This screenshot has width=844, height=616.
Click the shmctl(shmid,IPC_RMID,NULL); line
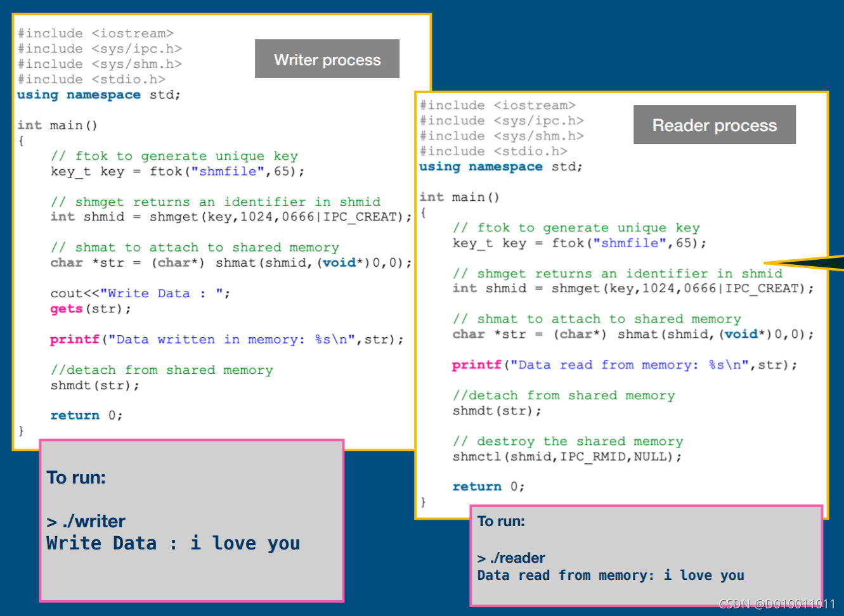[x=568, y=456]
